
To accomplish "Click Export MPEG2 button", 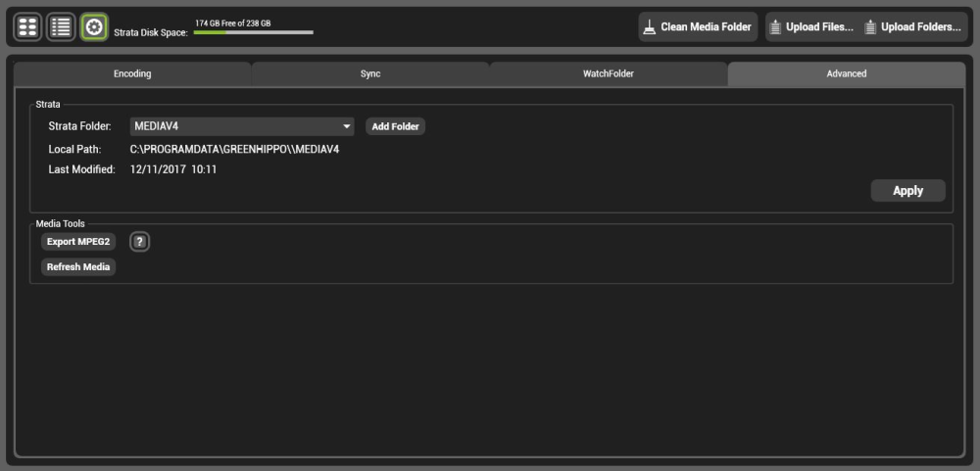I will click(78, 242).
